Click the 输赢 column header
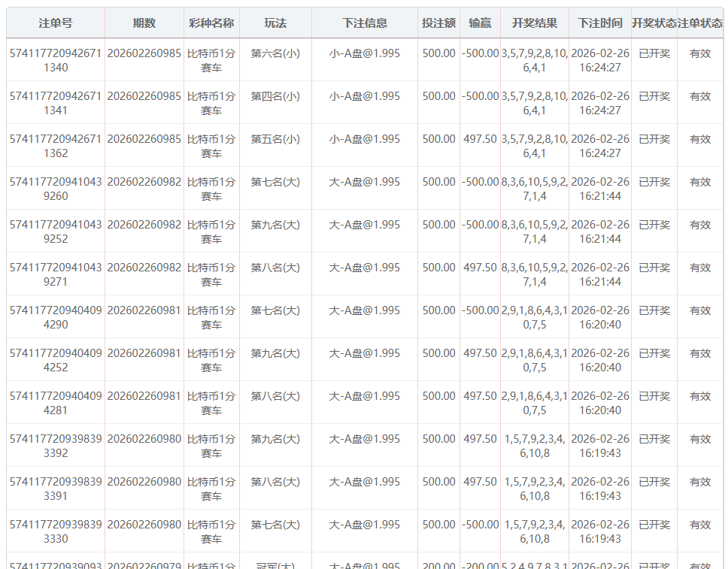Screen dimensions: 728x569 [x=480, y=23]
